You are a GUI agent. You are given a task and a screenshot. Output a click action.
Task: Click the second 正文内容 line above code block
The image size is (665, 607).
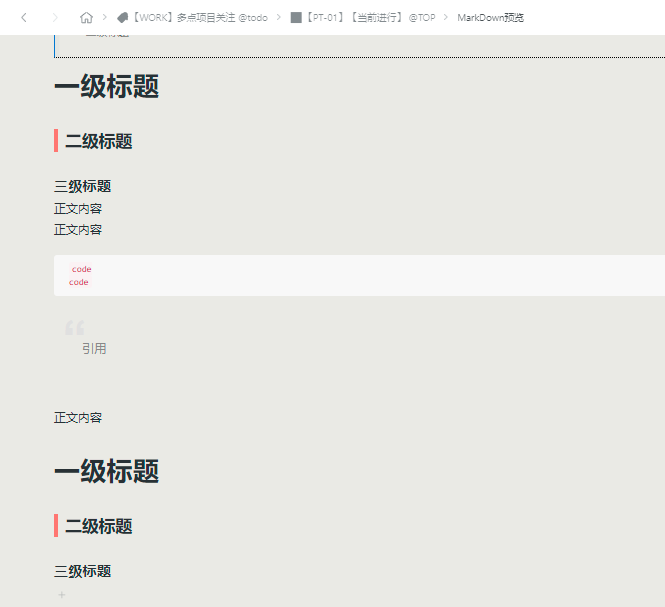click(x=78, y=230)
